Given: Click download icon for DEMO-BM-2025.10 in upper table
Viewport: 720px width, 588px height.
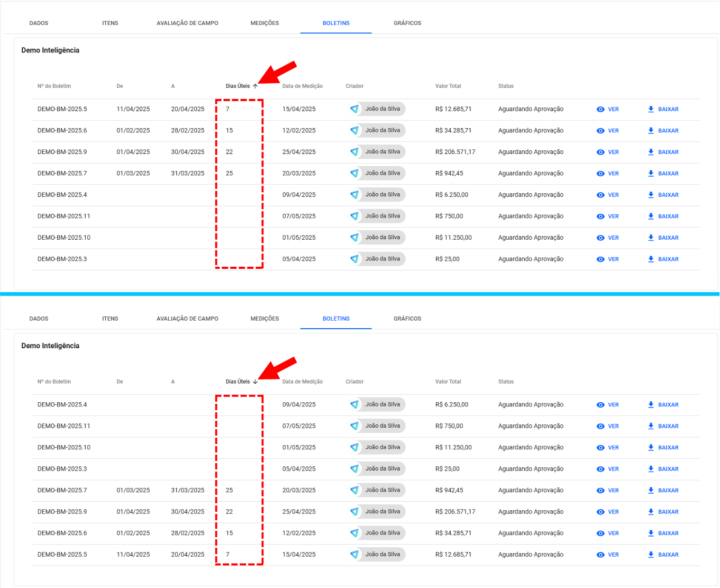Looking at the screenshot, I should point(651,238).
